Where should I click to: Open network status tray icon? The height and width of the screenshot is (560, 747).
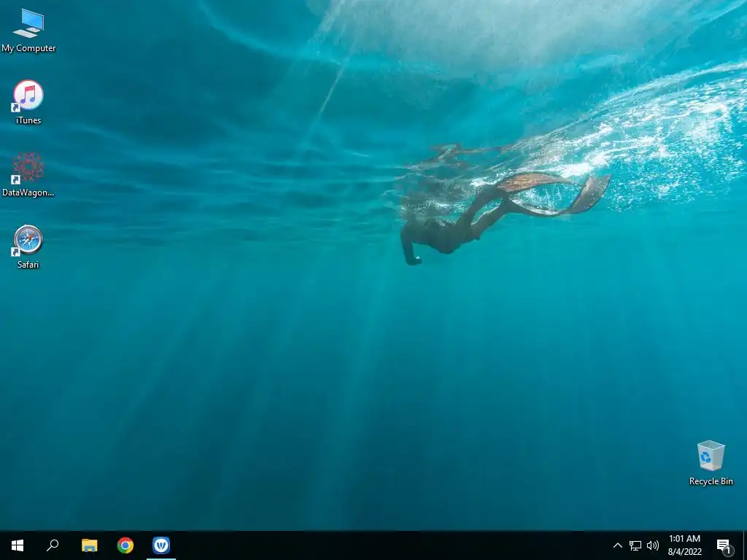point(635,545)
